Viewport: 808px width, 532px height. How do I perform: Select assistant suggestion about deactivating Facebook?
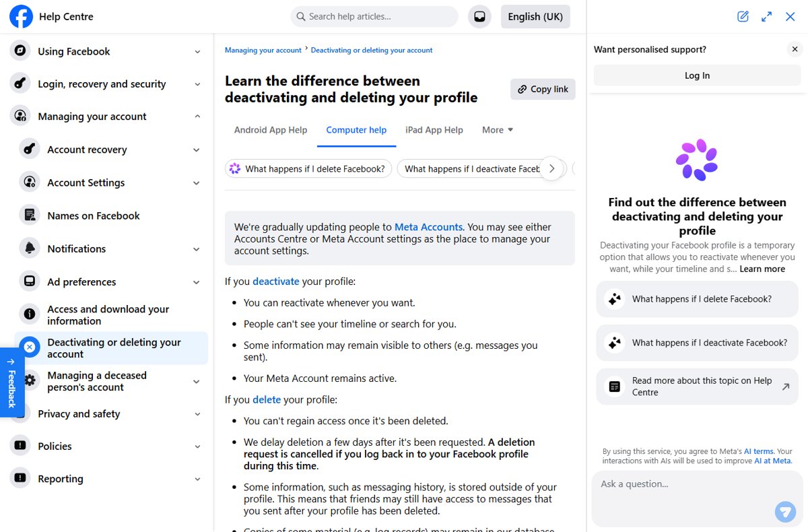coord(697,343)
